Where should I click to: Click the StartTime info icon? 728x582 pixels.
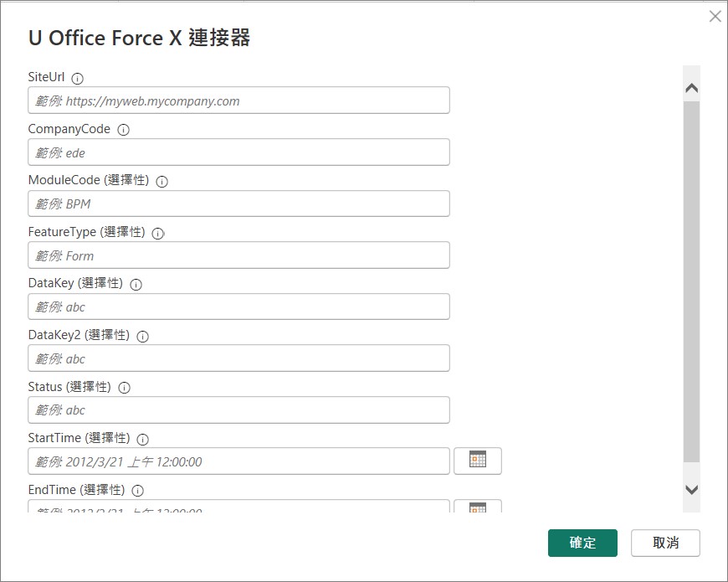(x=143, y=440)
